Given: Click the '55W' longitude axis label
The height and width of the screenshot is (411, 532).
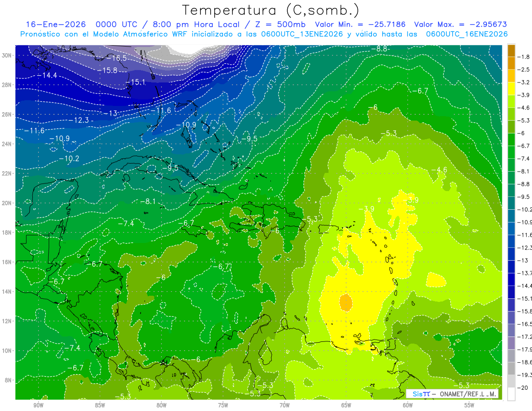Looking at the screenshot, I should 469,405.
